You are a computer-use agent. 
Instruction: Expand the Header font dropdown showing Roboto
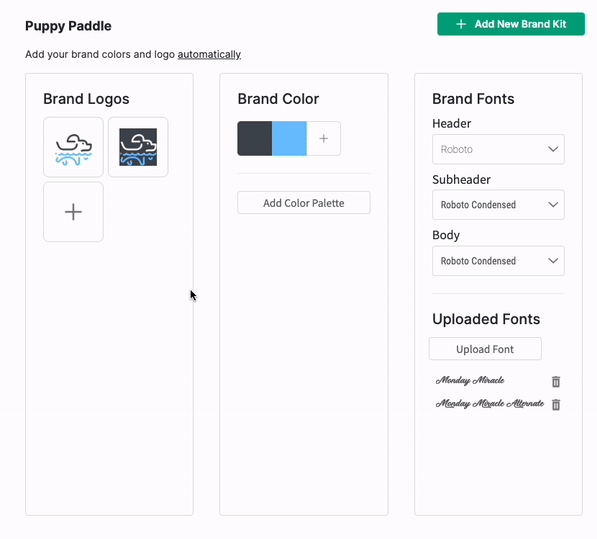point(498,149)
